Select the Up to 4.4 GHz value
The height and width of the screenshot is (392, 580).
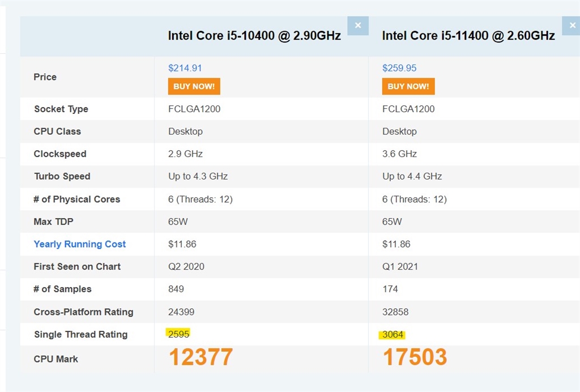pos(412,176)
